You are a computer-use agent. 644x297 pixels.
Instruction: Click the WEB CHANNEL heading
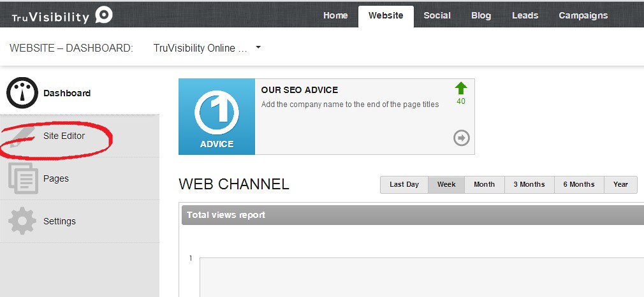click(x=234, y=184)
